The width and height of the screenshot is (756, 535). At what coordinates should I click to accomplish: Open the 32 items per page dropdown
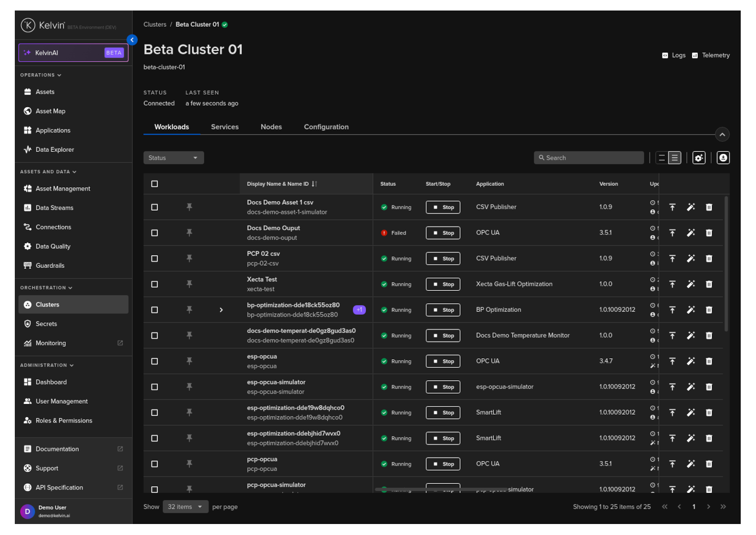[x=185, y=507]
